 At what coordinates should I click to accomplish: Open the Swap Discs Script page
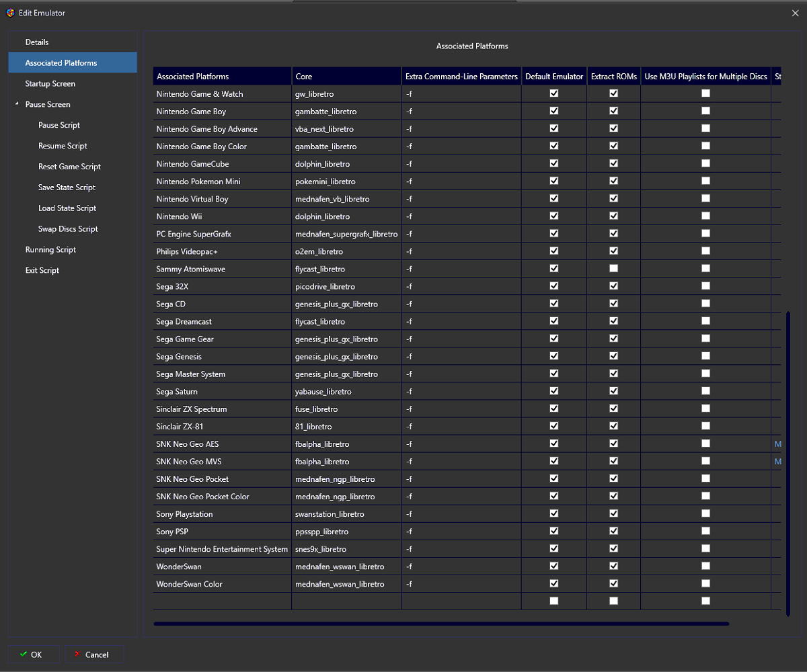click(68, 229)
